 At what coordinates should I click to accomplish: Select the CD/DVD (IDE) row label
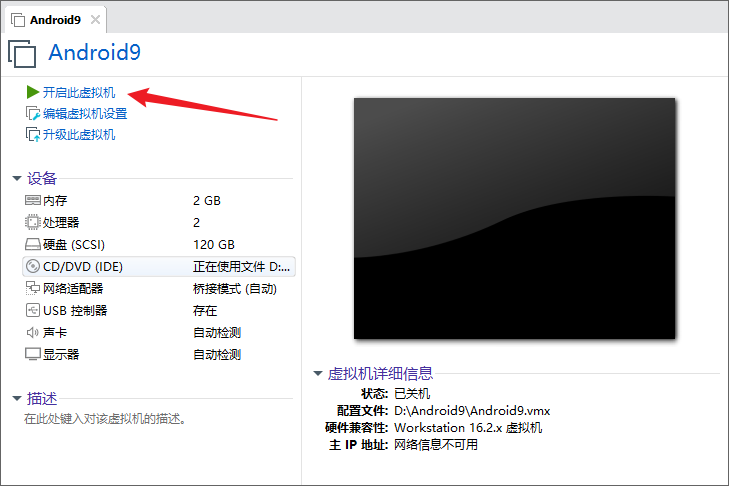coord(83,266)
